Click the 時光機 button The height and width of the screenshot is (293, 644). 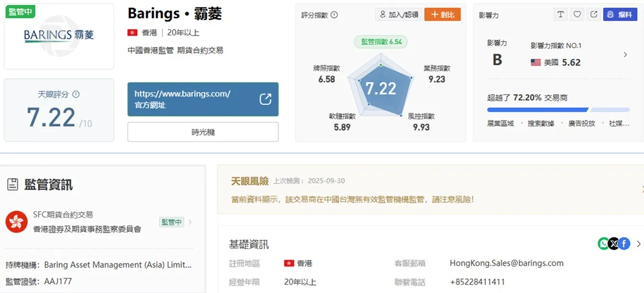pyautogui.click(x=203, y=132)
